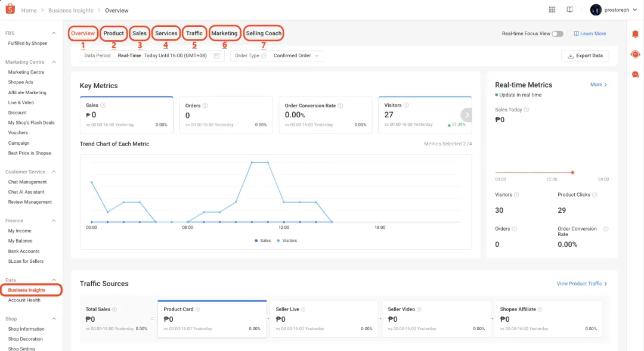
Task: Select the Product Card traffic source card
Action: point(212,319)
